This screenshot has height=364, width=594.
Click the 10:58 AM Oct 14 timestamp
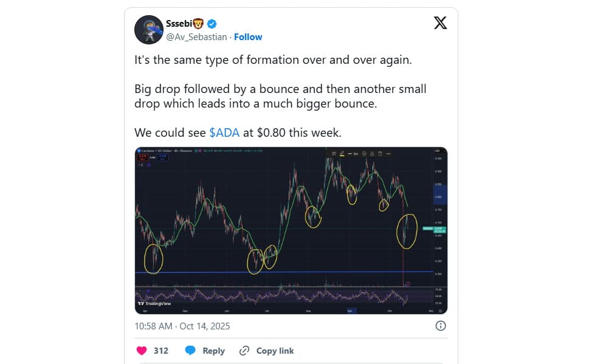click(x=182, y=326)
